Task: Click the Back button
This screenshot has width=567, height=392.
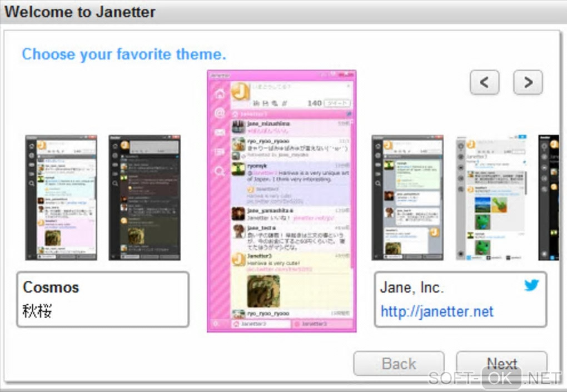Action: [x=399, y=364]
